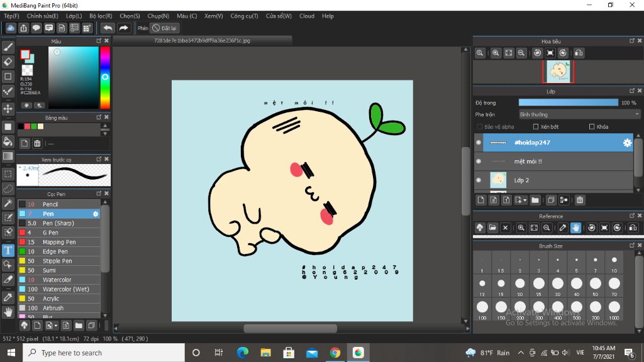Open the Pha trộn blend mode dropdown
This screenshot has width=644, height=362.
click(579, 114)
